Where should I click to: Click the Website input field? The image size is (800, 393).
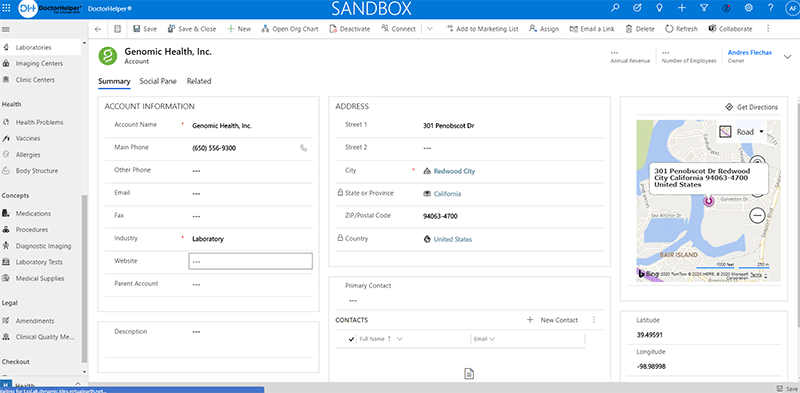coord(251,261)
